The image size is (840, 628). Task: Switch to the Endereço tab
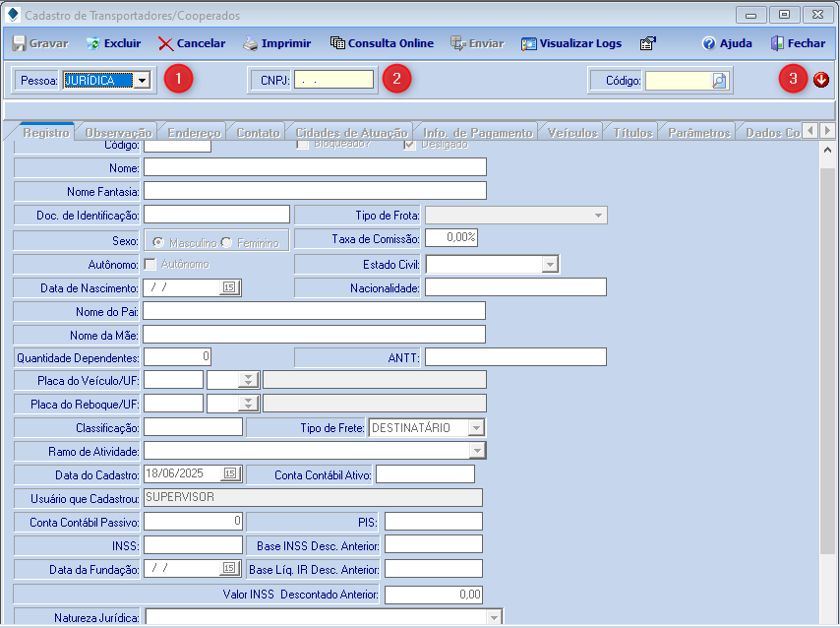[x=194, y=132]
